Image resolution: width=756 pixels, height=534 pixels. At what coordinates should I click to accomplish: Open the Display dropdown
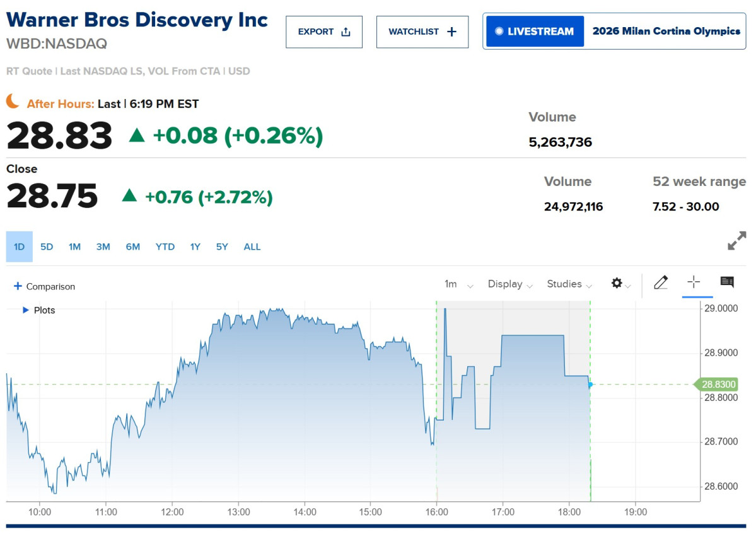pyautogui.click(x=510, y=284)
